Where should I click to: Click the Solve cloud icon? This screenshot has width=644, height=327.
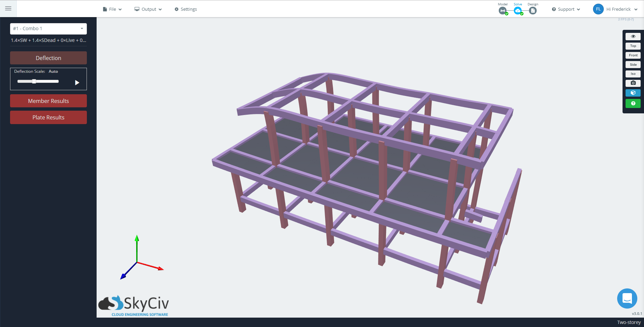[x=518, y=11]
